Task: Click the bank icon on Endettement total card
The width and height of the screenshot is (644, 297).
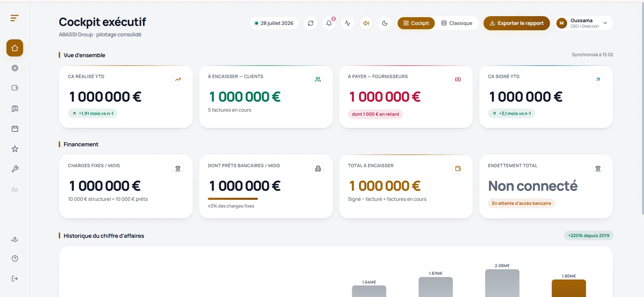Action: point(598,168)
